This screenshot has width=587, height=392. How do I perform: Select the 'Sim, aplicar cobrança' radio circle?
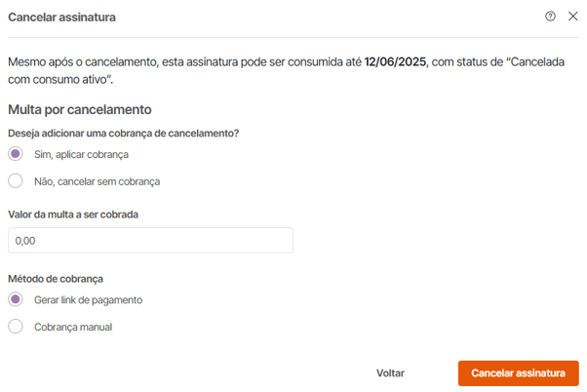tap(16, 154)
